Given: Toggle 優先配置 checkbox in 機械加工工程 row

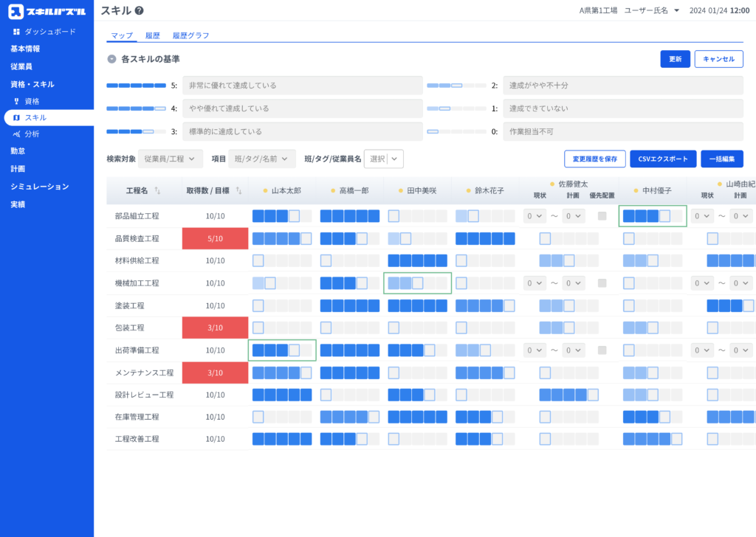Looking at the screenshot, I should 602,283.
